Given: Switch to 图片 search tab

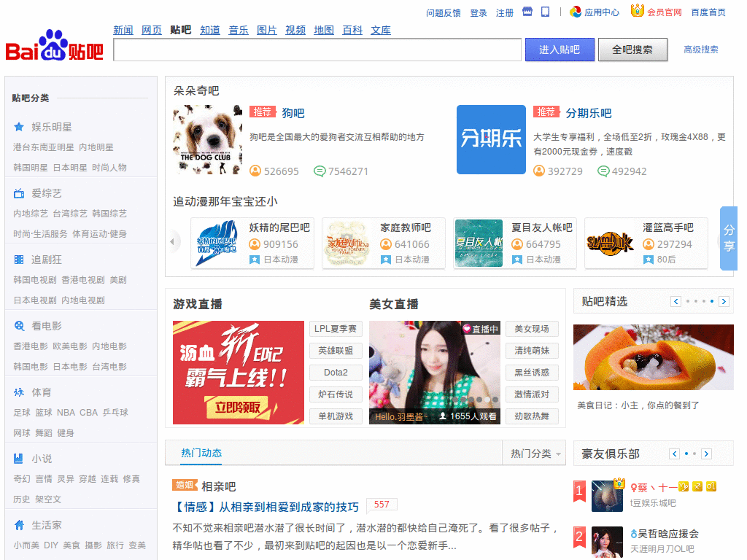Looking at the screenshot, I should click(267, 30).
